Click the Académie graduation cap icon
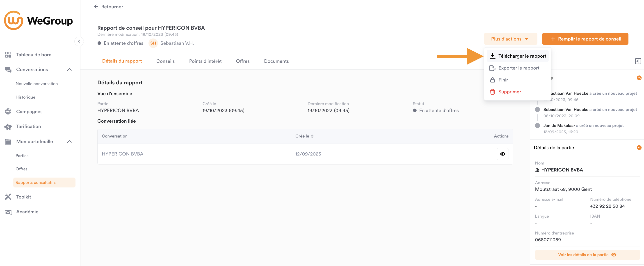 [x=8, y=212]
